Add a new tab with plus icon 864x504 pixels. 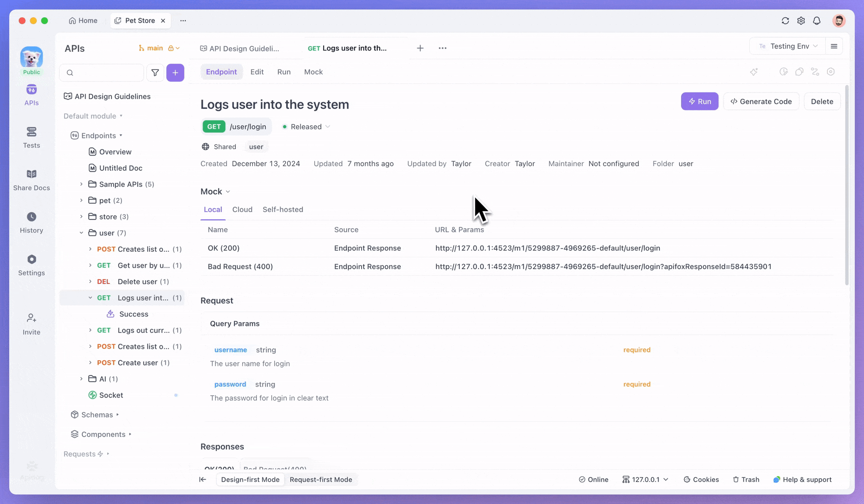coord(420,48)
